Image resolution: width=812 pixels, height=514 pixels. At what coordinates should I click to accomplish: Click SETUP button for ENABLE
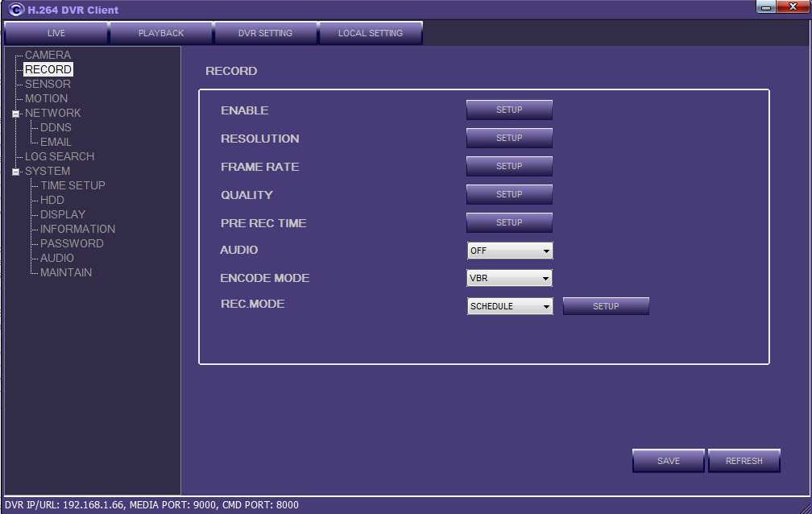click(x=509, y=110)
